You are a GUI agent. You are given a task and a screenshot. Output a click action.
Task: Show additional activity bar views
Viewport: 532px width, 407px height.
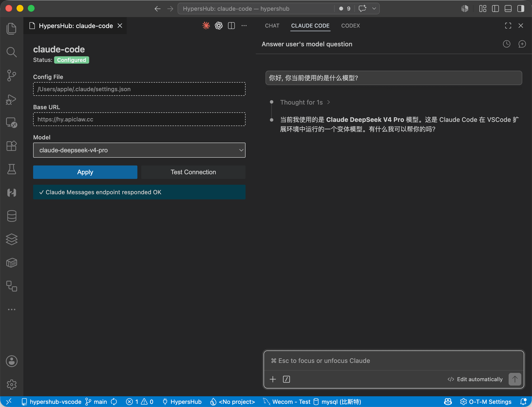(11, 310)
